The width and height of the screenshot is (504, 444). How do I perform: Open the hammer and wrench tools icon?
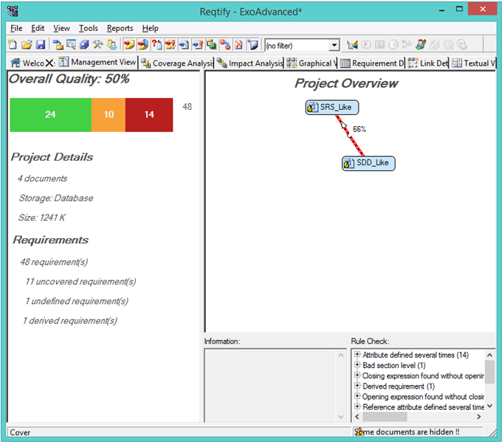click(x=98, y=44)
